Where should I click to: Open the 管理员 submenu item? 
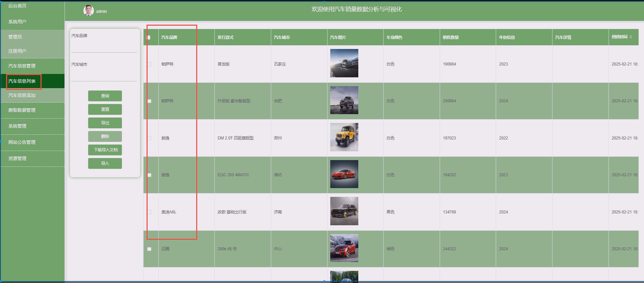[32, 37]
